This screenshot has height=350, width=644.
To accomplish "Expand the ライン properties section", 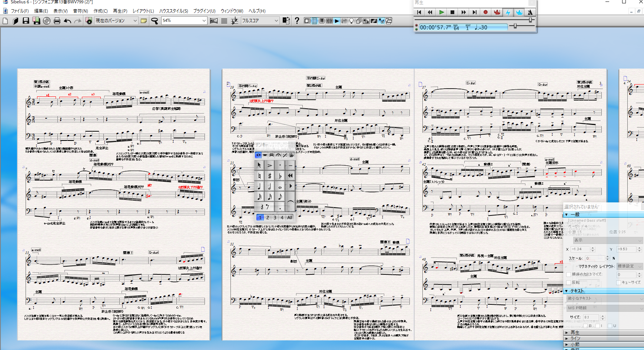I will [x=567, y=339].
